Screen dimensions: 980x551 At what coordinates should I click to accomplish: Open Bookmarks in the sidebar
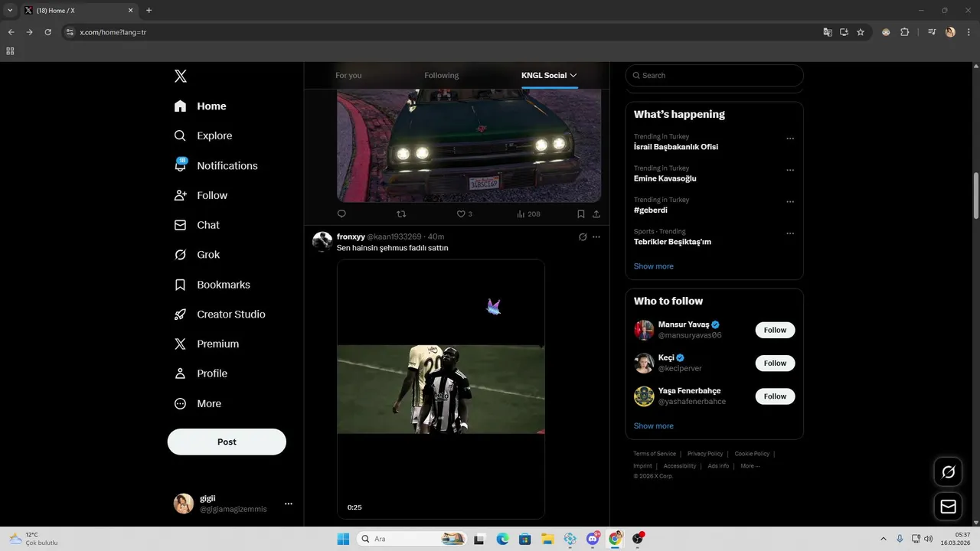213,285
